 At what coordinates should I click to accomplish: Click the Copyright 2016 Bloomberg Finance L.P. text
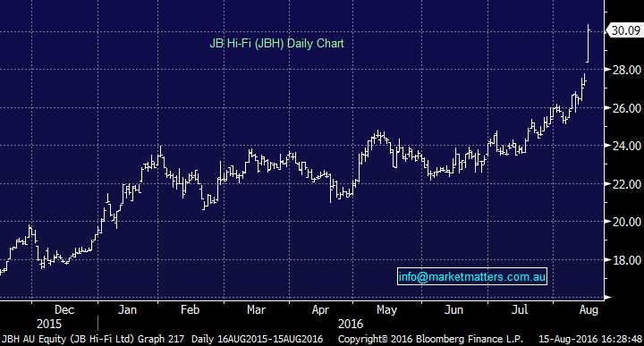430,339
